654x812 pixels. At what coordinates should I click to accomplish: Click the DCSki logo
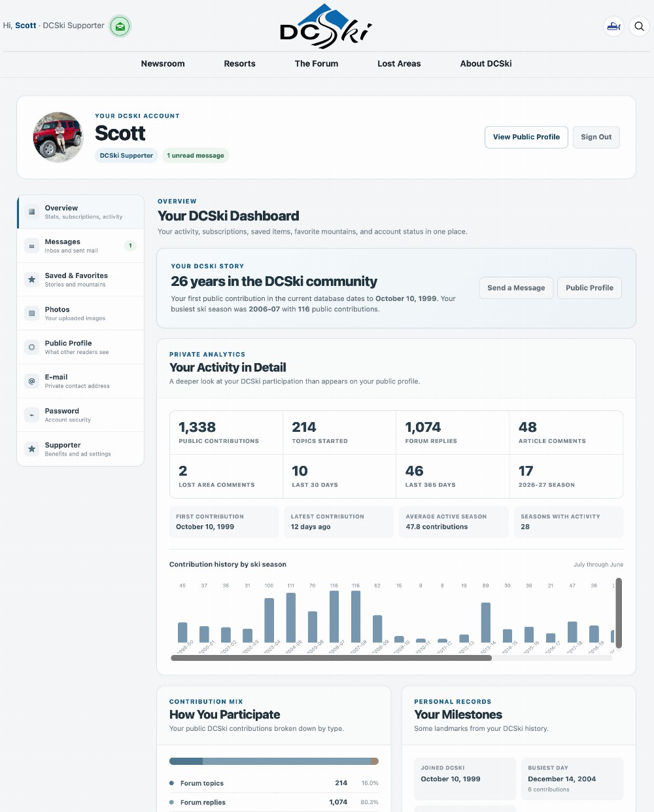click(x=326, y=26)
